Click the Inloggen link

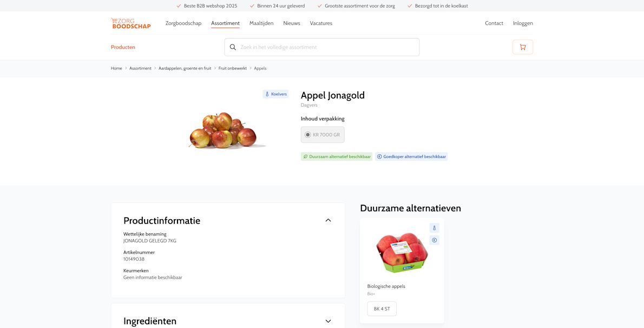click(523, 23)
